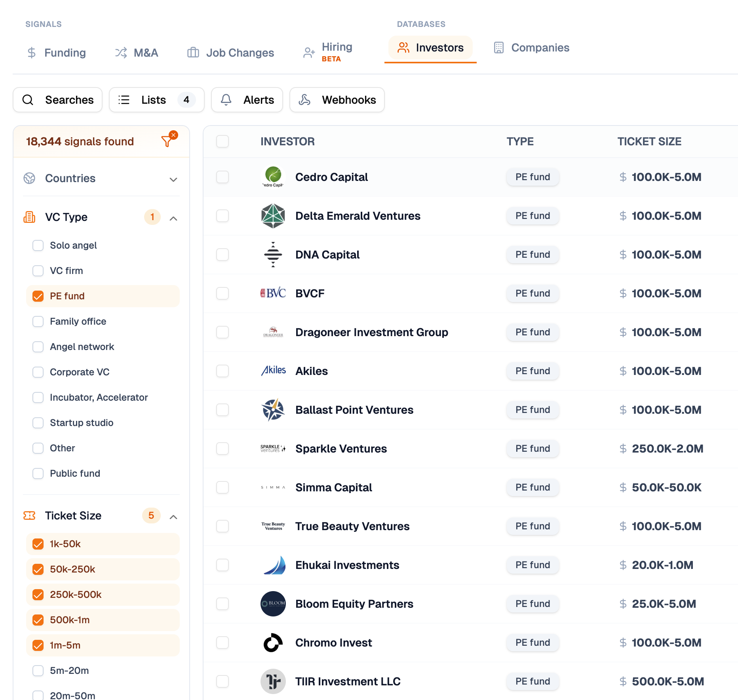This screenshot has width=738, height=700.
Task: Open the Funding signals tab
Action: point(57,53)
